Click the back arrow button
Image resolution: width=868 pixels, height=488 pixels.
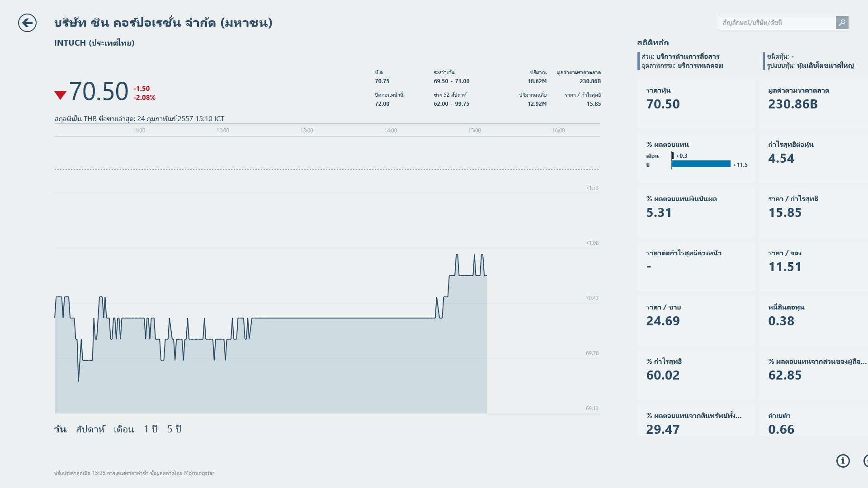coord(27,23)
